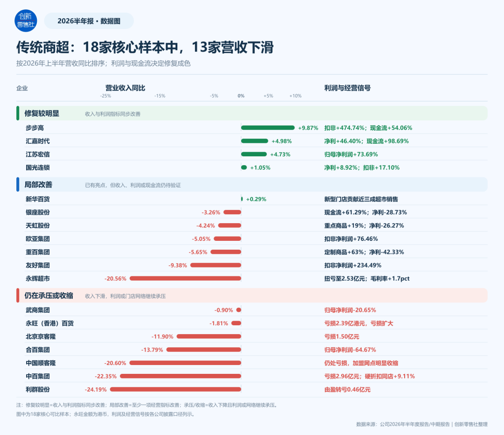Click the 中百集团 company name

[38, 376]
